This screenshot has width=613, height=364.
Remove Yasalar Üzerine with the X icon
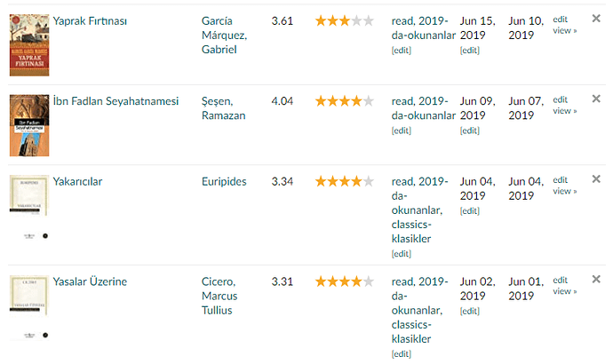tap(596, 279)
